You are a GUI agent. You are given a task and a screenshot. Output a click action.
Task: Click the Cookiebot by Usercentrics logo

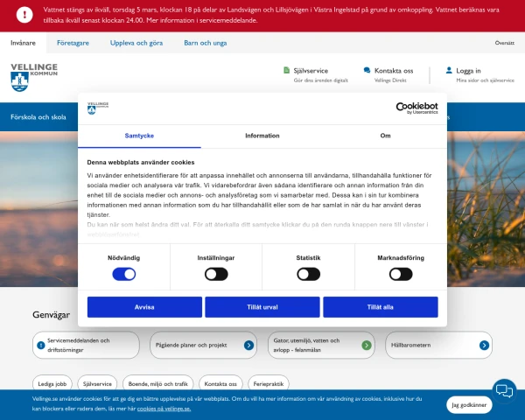416,107
